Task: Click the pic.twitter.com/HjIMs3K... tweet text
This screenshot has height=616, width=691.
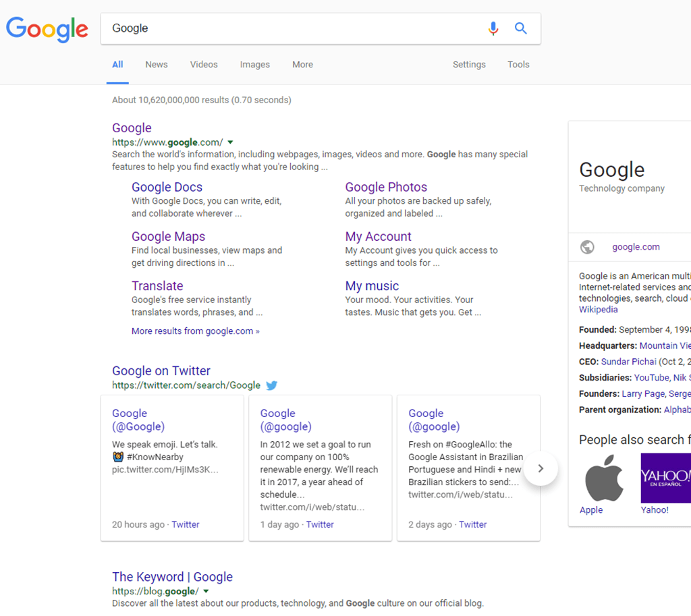Action: 165,470
